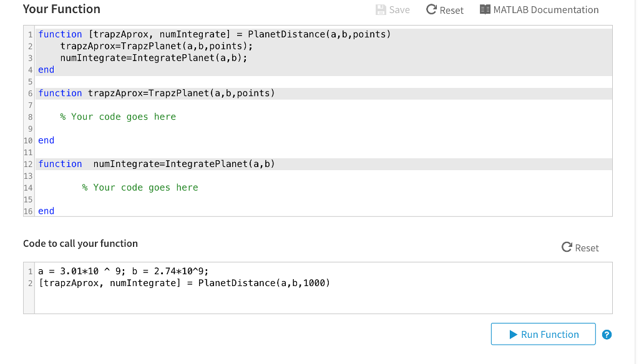This screenshot has height=364, width=639.
Task: Click Reset icon in Your Function header
Action: click(x=431, y=9)
